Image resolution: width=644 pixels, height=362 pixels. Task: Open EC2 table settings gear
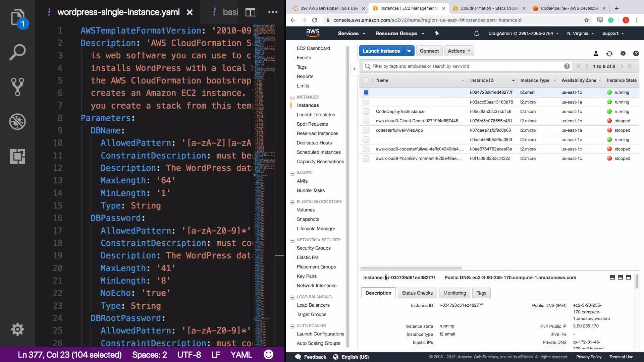623,54
